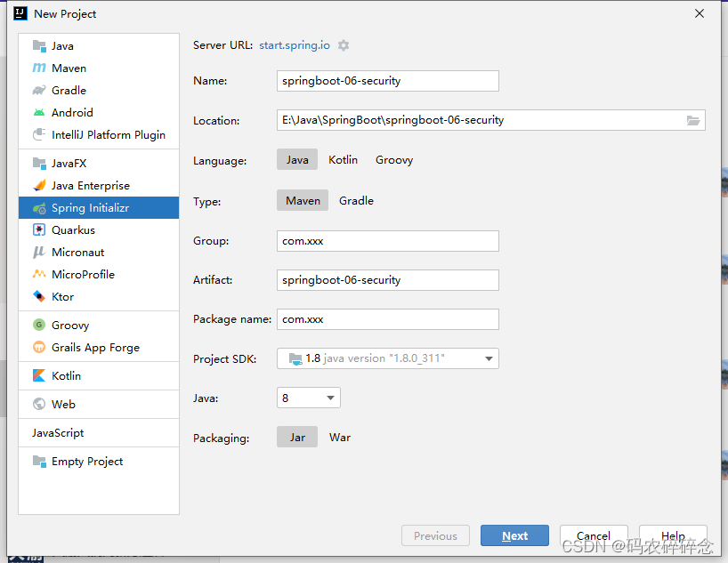The width and height of the screenshot is (728, 563).
Task: Click the Quarkus icon
Action: click(39, 229)
